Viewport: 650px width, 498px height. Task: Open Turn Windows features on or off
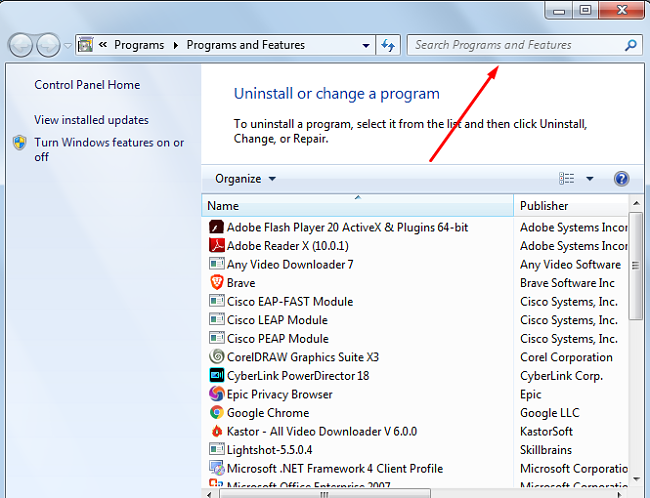109,150
